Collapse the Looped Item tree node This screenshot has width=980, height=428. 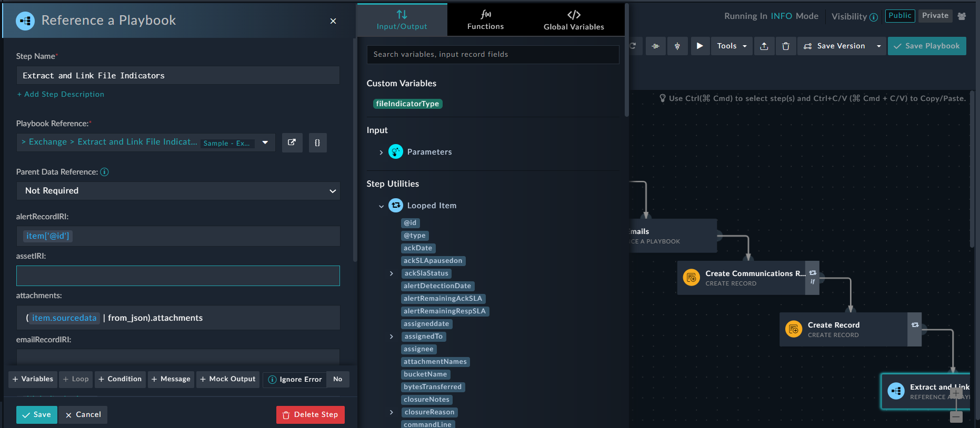[x=381, y=206]
